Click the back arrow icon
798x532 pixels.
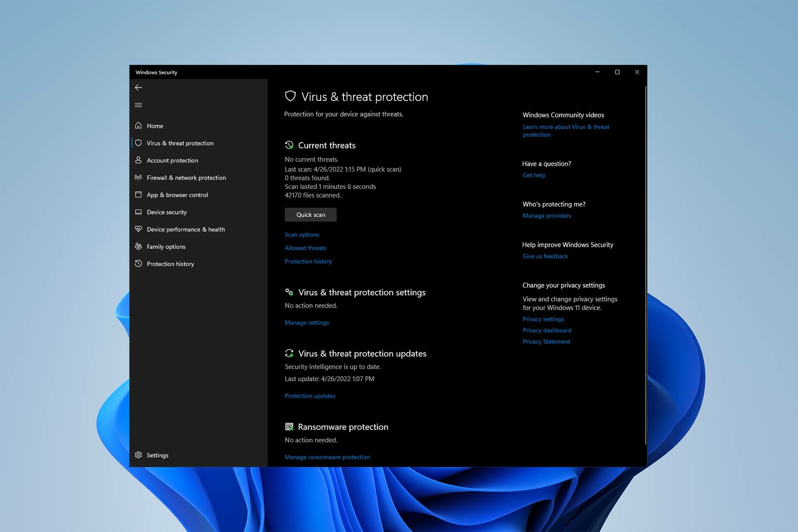coord(138,87)
